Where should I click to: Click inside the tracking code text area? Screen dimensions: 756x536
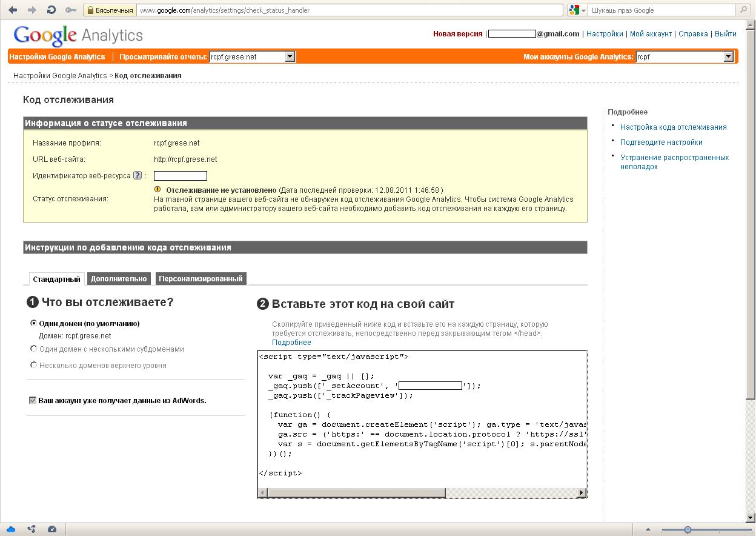pos(422,420)
